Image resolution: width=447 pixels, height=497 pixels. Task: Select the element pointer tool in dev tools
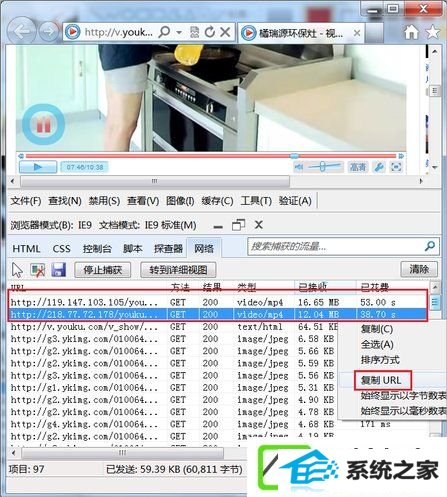coord(17,270)
